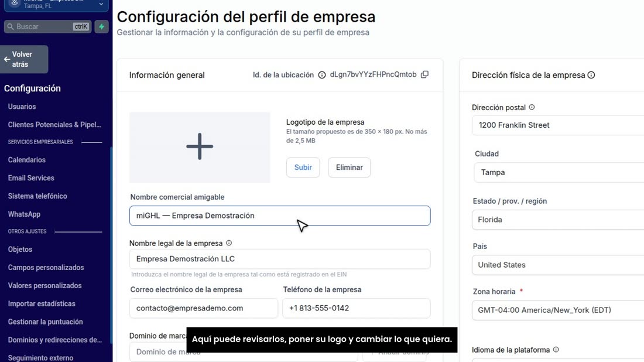Show info about Id. de la ubicación
The image size is (644, 362).
coord(322,75)
